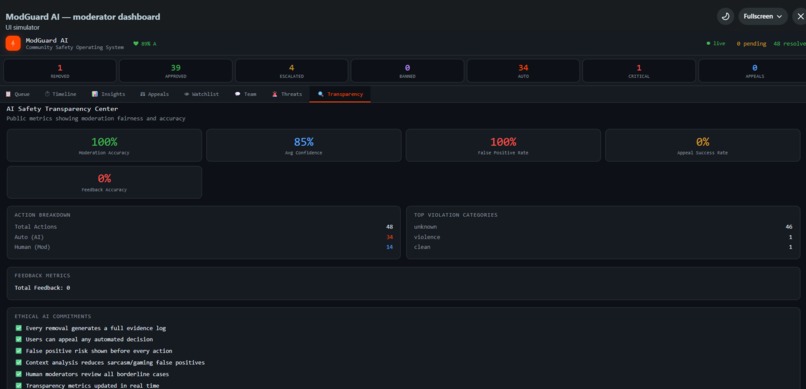Click the checkmark for false positive risk commitment

coord(19,351)
